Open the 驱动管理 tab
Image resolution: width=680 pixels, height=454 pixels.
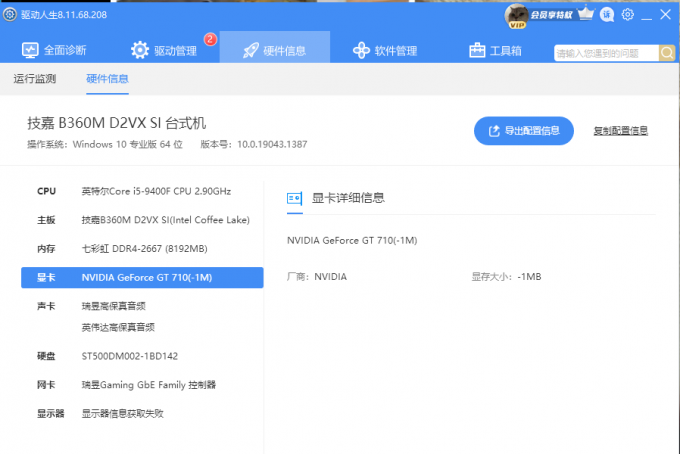pos(167,50)
